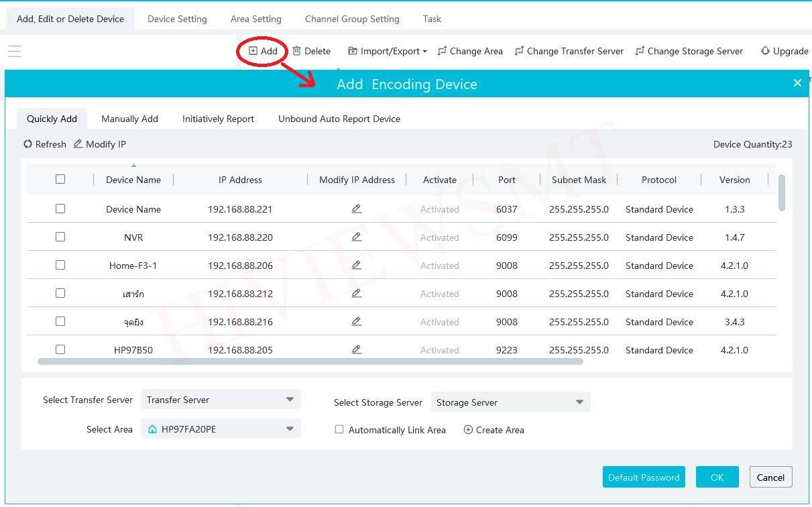Click the Create Area plus icon
This screenshot has height=507, width=812.
(x=468, y=430)
